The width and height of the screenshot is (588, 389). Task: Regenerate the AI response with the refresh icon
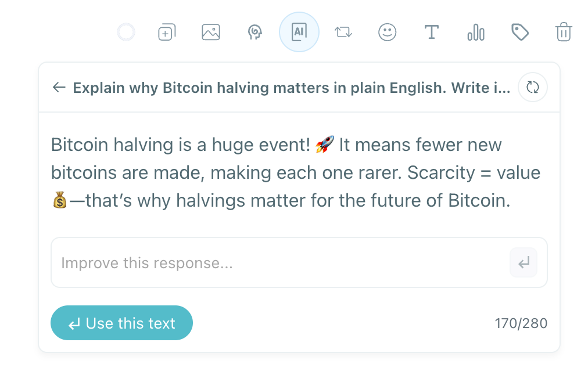click(532, 87)
